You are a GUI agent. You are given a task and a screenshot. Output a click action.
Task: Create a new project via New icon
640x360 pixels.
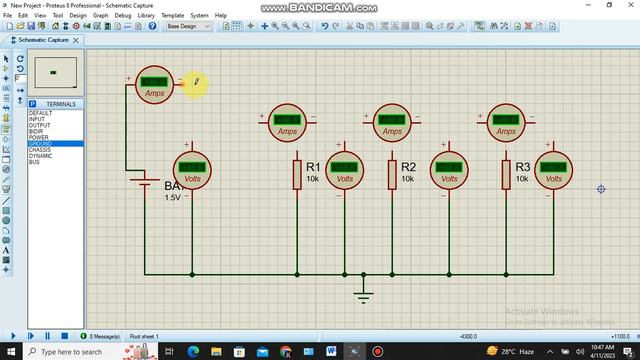click(10, 26)
